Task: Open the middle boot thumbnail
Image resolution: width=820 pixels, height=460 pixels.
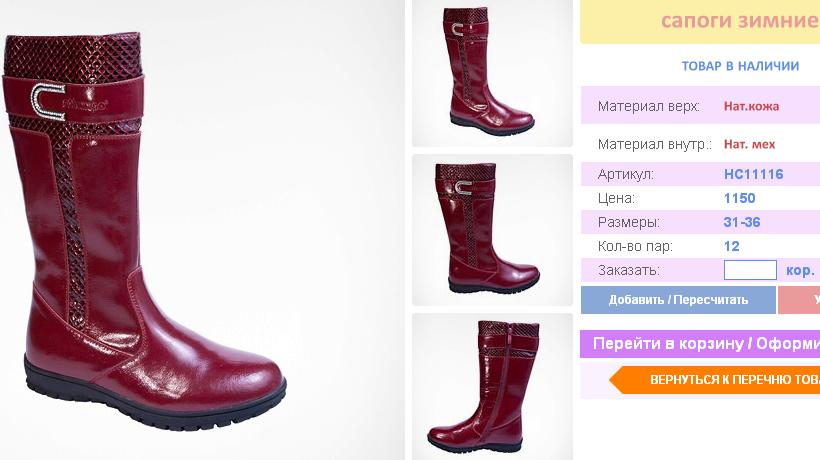Action: coord(492,230)
